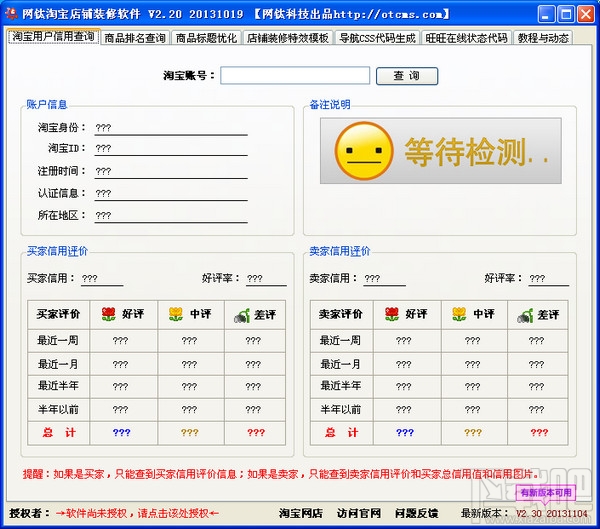
Task: Click the 认证信息 value field
Action: click(x=171, y=193)
